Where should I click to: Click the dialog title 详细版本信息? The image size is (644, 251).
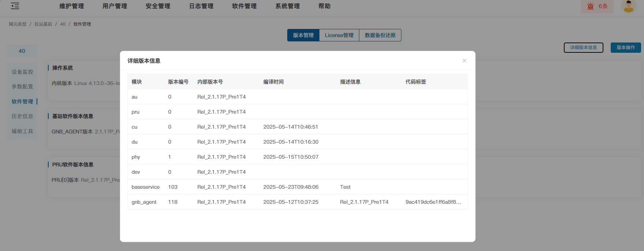point(144,61)
